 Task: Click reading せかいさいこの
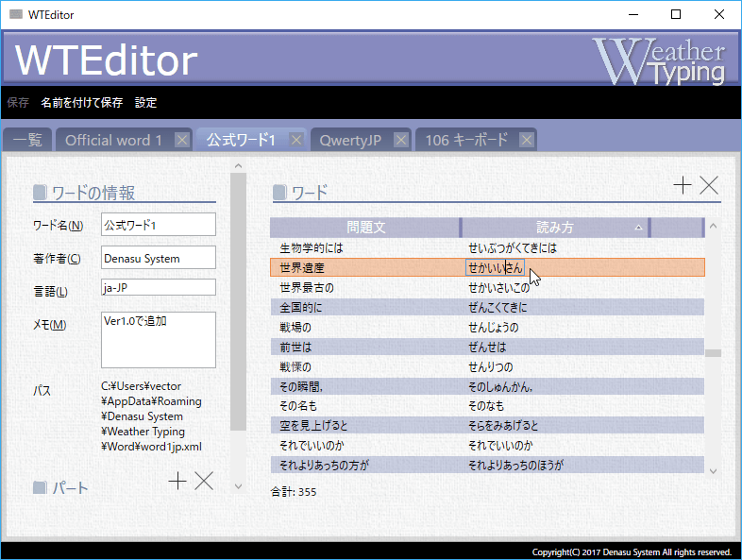coord(498,287)
